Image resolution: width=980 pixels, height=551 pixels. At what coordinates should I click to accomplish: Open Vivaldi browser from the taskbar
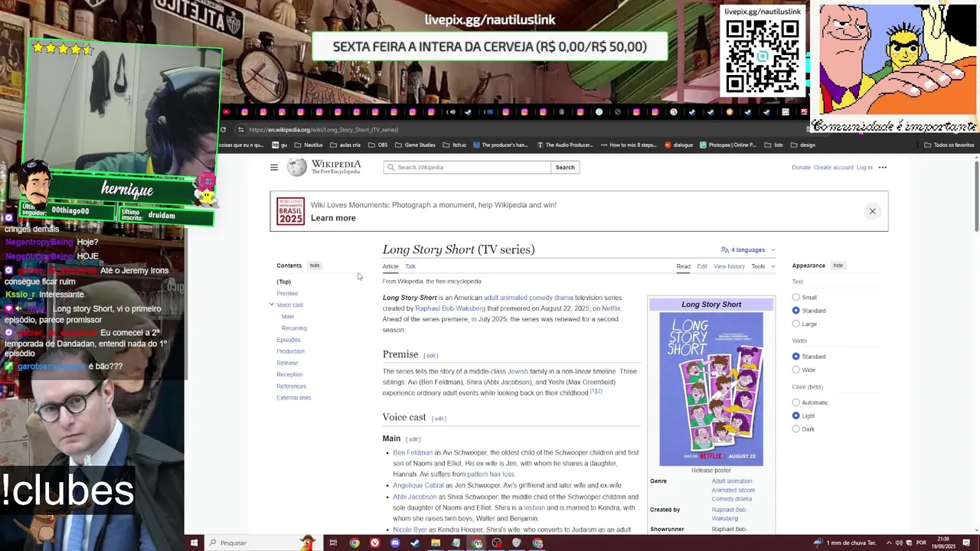point(374,543)
